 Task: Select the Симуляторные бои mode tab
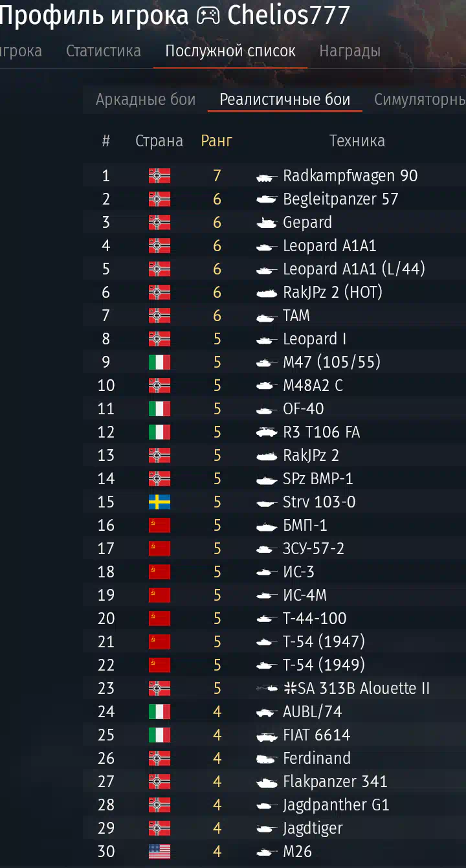click(420, 100)
